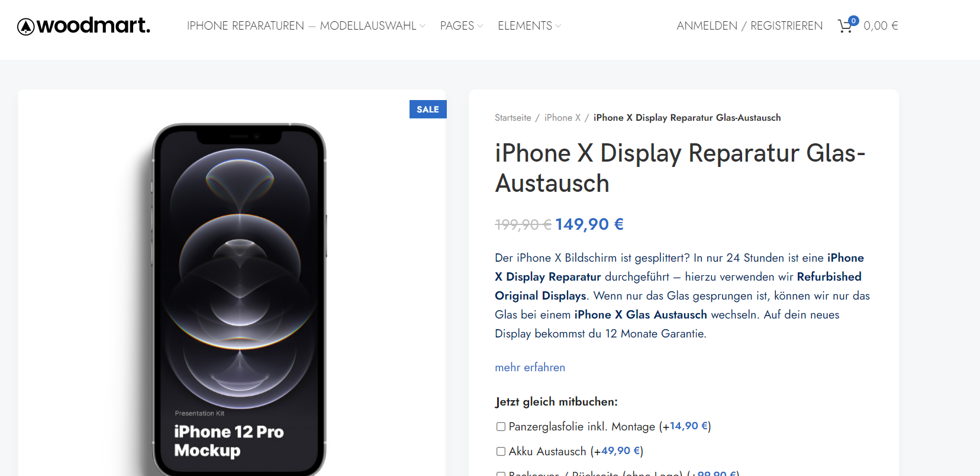Go to Startseite in breadcrumb
Viewport: 980px width, 476px height.
click(x=513, y=118)
